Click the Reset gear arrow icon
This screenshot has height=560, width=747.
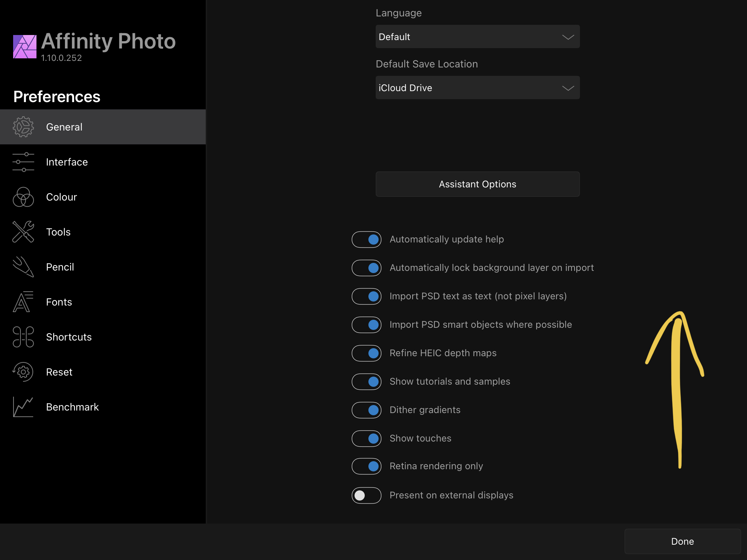pyautogui.click(x=23, y=372)
